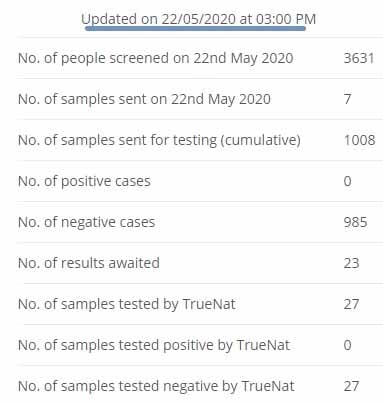Click the results awaited value 23
Screen dimensions: 383x404
click(x=351, y=263)
